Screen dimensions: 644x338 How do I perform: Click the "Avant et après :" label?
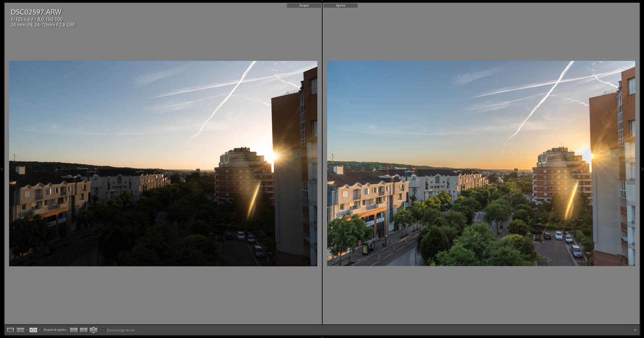(55, 330)
